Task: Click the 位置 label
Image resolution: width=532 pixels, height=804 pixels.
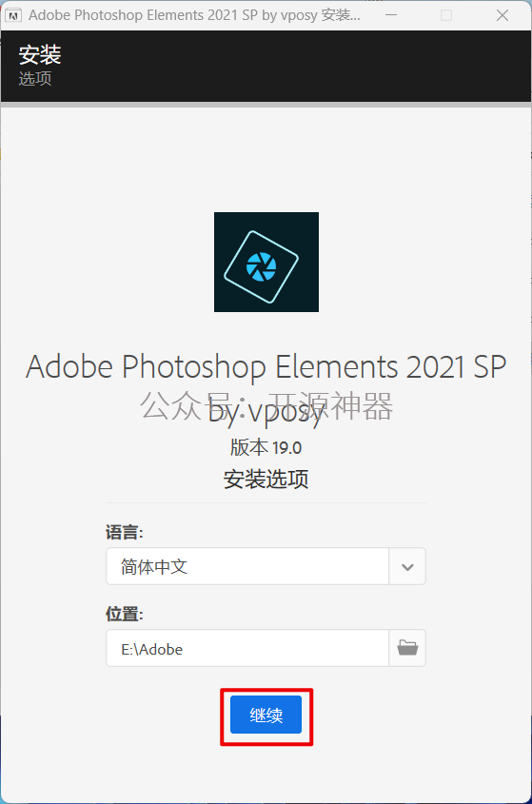Action: point(125,614)
